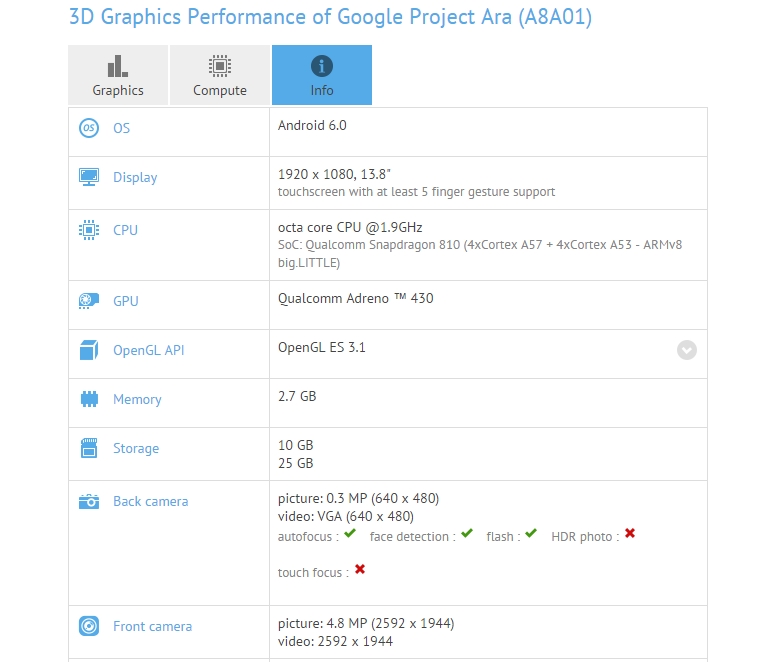Click the CPU chip icon
Image resolution: width=775 pixels, height=662 pixels.
89,230
